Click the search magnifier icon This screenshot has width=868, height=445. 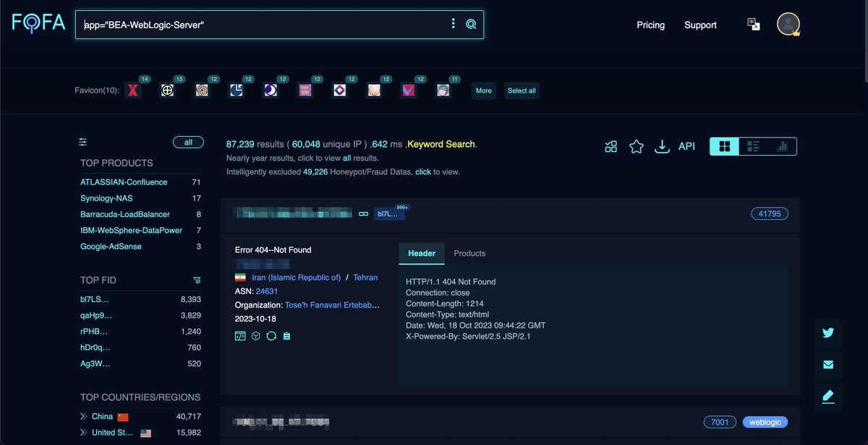(471, 25)
